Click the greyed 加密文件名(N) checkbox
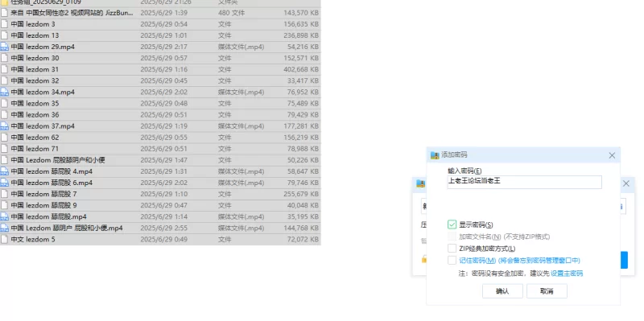 tap(452, 237)
